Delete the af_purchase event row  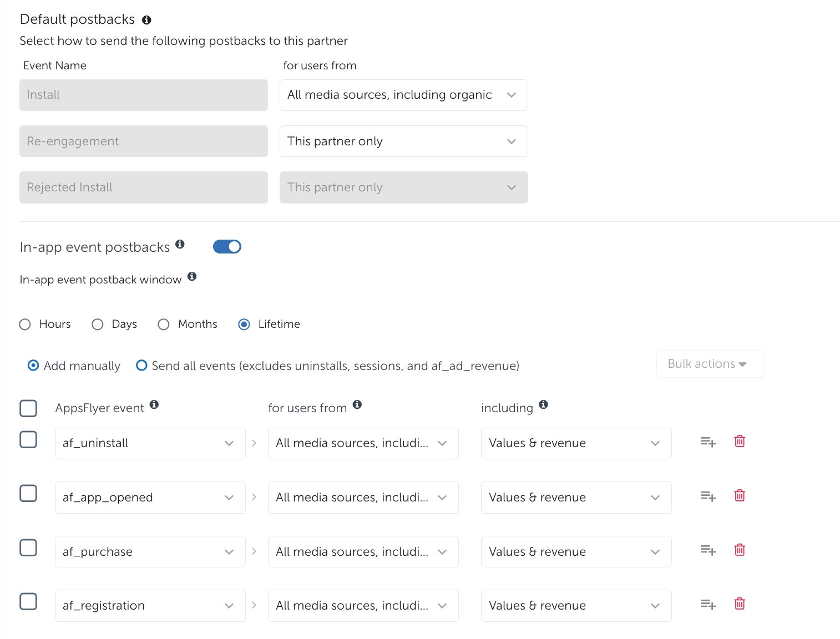[740, 550]
